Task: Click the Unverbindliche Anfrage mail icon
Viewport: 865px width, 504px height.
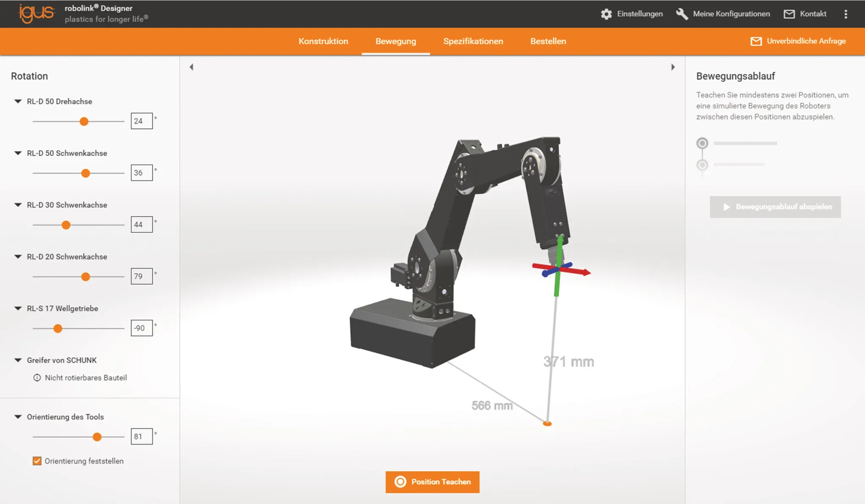Action: click(756, 41)
